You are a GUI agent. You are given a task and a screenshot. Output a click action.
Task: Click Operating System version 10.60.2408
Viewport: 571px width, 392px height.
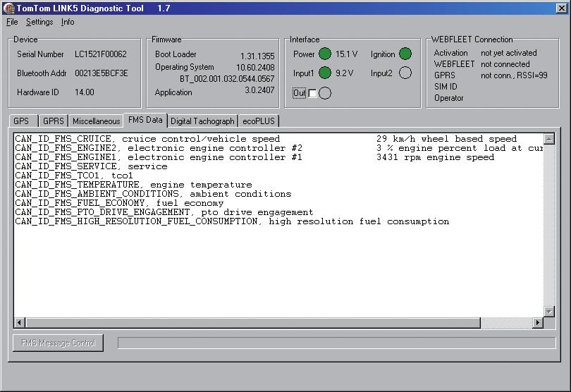(x=255, y=68)
